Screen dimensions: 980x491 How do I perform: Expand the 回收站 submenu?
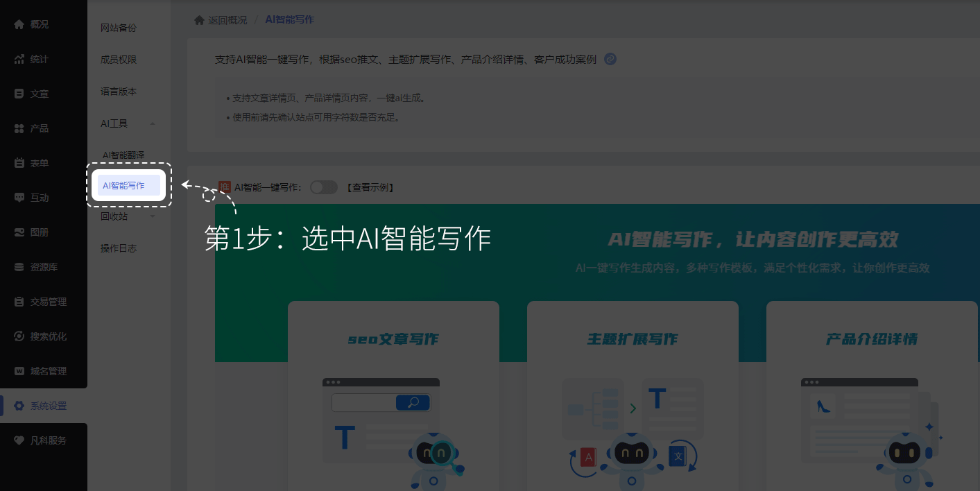(x=153, y=216)
